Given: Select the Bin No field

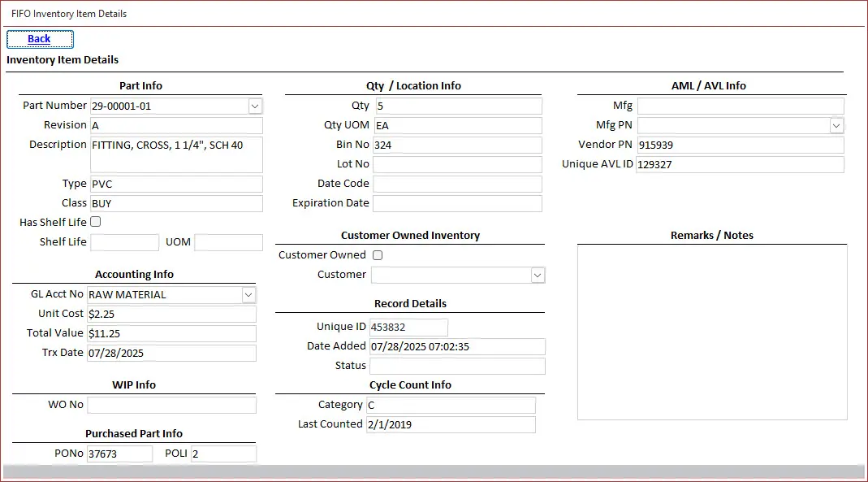Looking at the screenshot, I should pyautogui.click(x=457, y=145).
